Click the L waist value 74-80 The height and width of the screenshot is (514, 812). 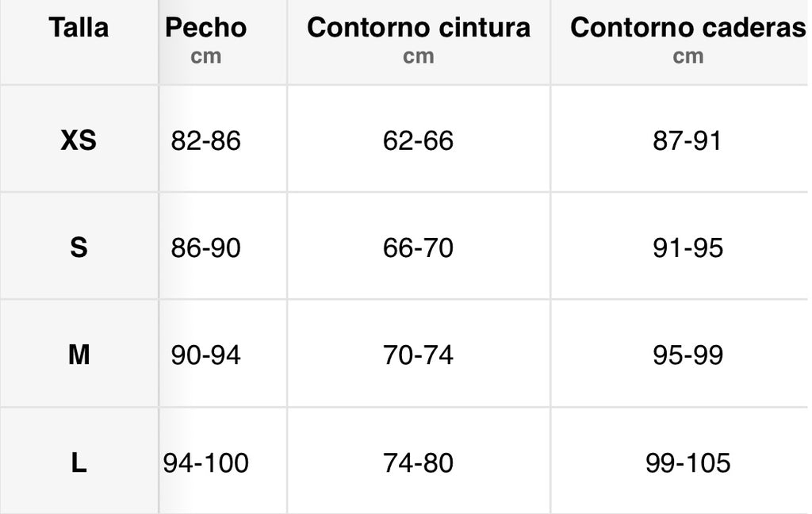pos(418,462)
